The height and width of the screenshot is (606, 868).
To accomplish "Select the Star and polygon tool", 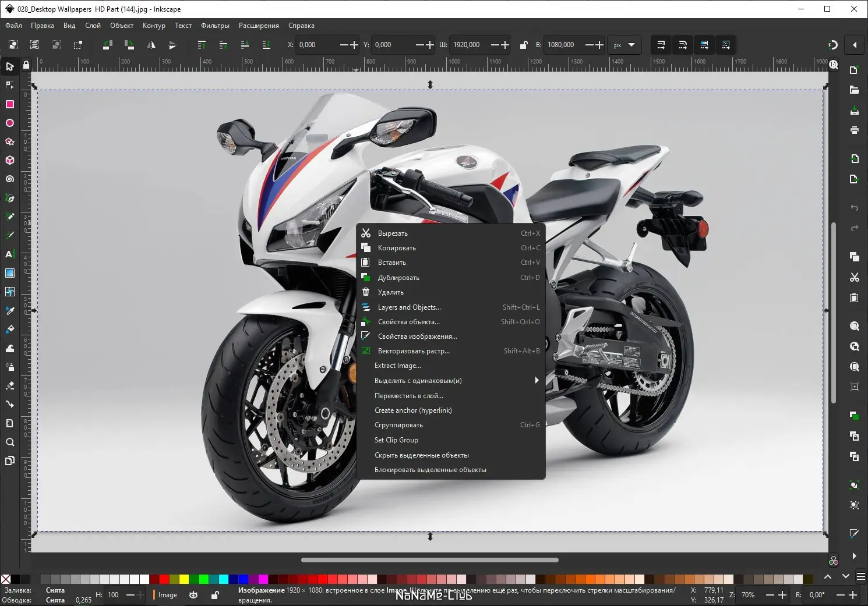I will click(10, 141).
